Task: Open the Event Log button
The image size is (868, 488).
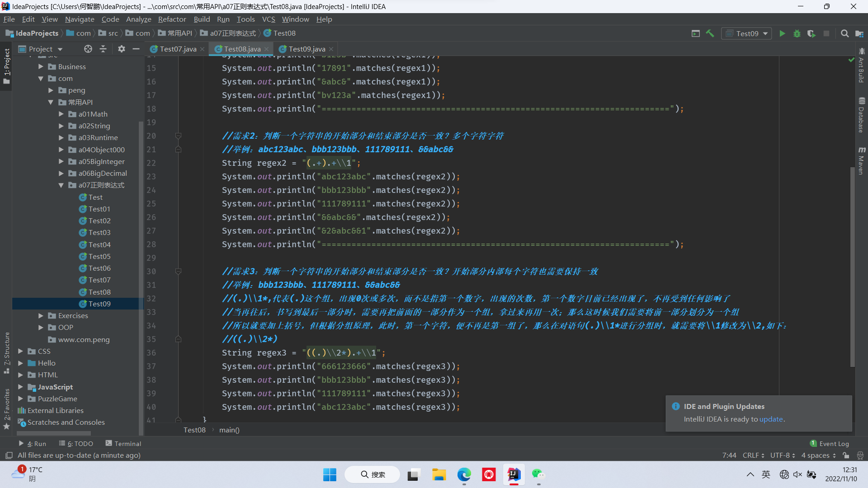Action: 830,444
